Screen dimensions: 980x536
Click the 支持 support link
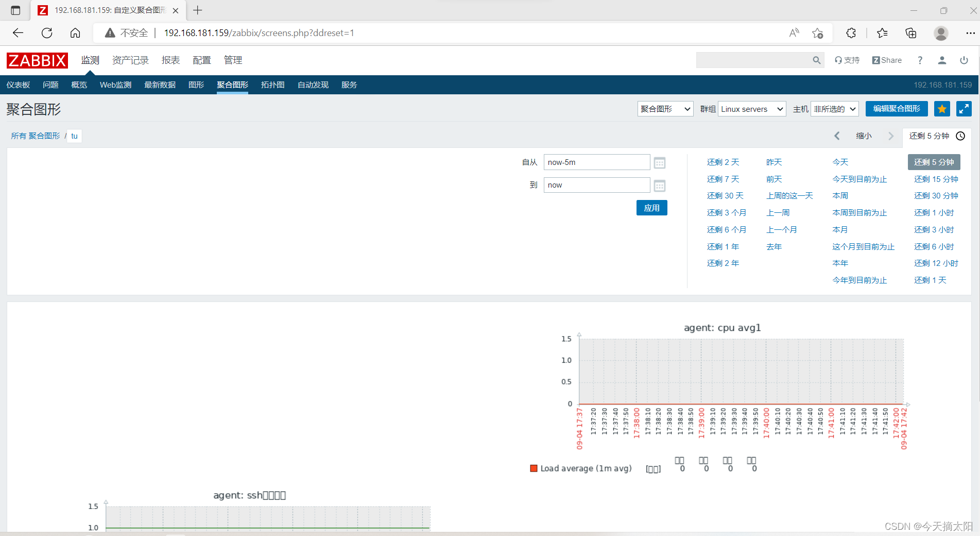point(847,60)
